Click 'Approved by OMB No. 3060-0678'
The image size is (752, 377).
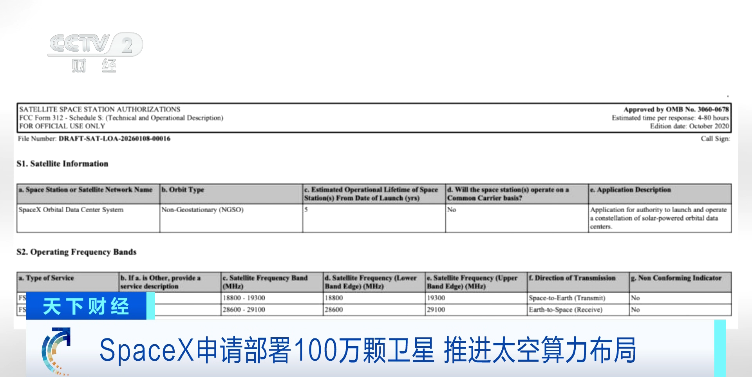pyautogui.click(x=676, y=109)
